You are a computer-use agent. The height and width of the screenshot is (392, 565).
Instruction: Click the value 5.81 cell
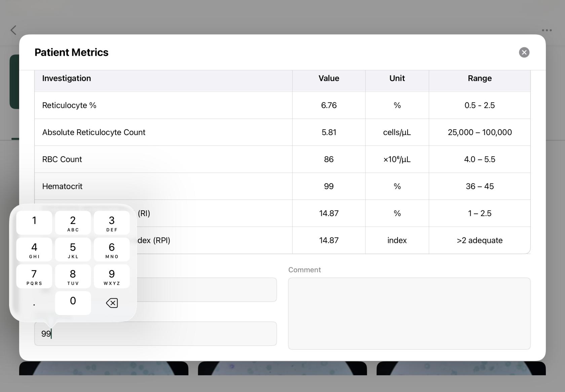pyautogui.click(x=329, y=132)
